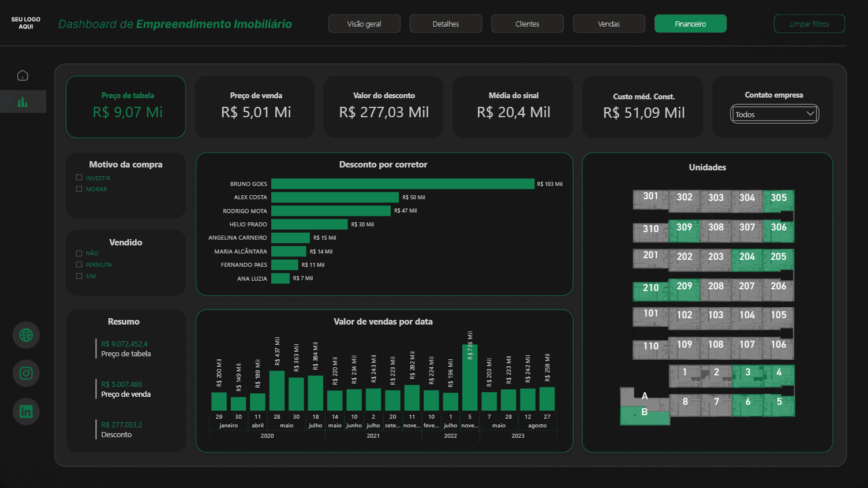Open the Vendas tab

click(609, 24)
